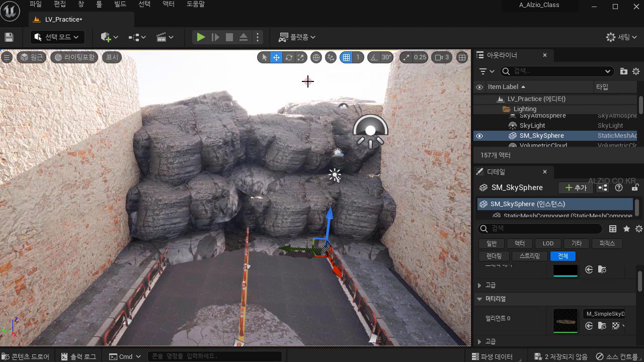This screenshot has height=362, width=644.
Task: Open scale snap value 0.25 menu
Action: pyautogui.click(x=420, y=57)
